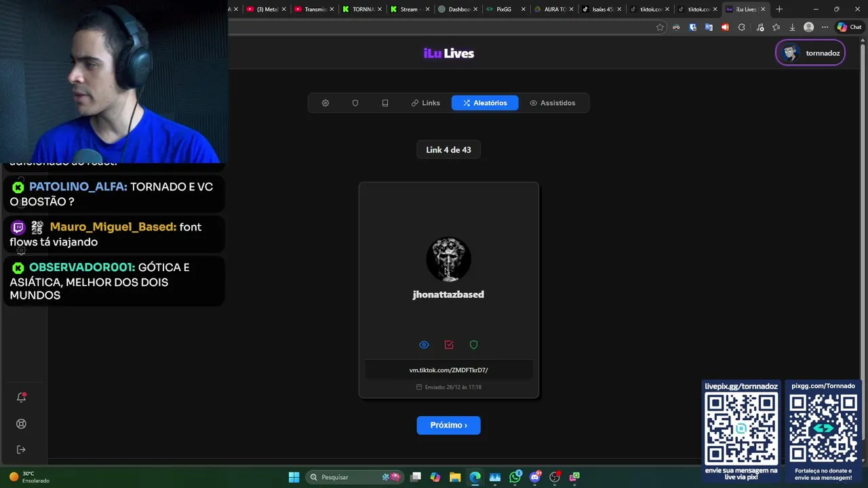
Task: Open Discord from the taskbar
Action: pyautogui.click(x=535, y=477)
